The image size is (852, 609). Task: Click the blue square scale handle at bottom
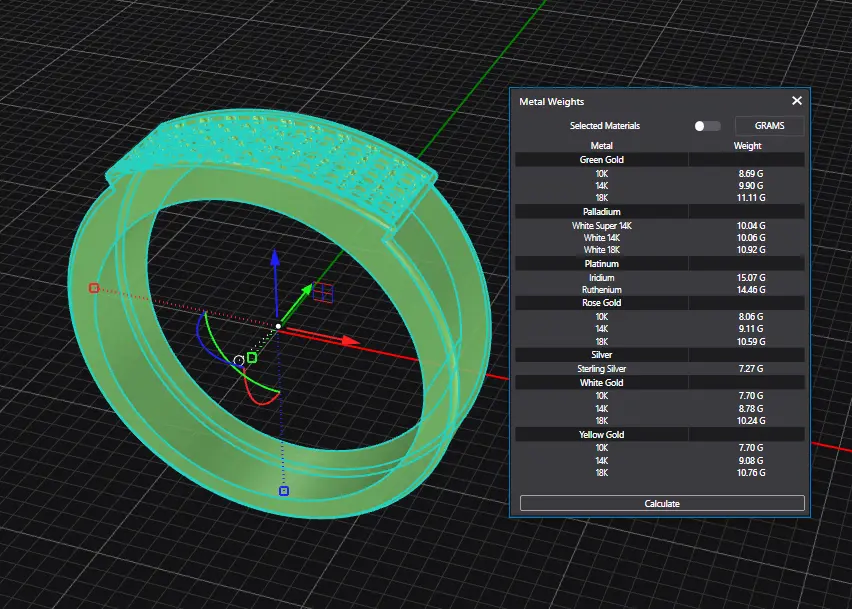tap(284, 491)
